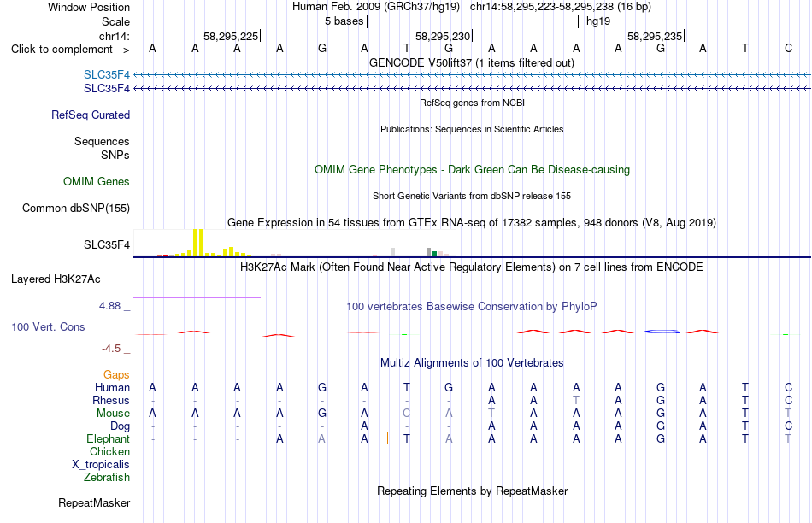Image resolution: width=812 pixels, height=523 pixels.
Task: Click the 'Chicken' alignment species label
Action: 109,451
